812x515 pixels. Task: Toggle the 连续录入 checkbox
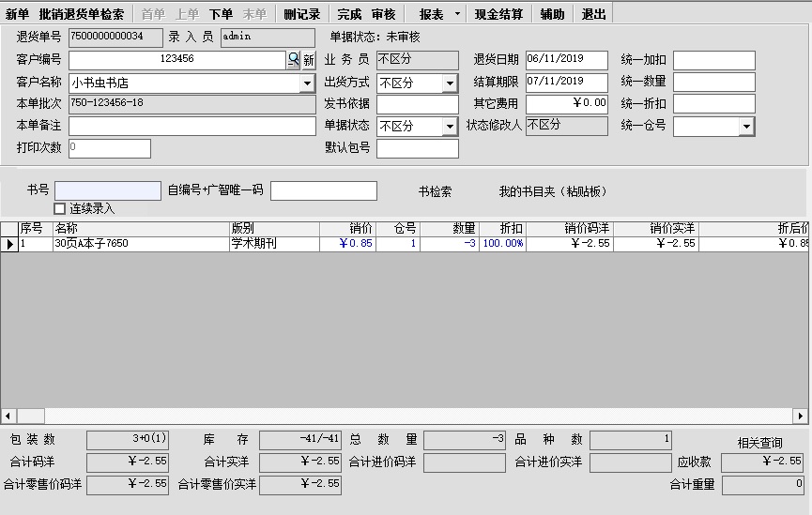click(x=59, y=208)
